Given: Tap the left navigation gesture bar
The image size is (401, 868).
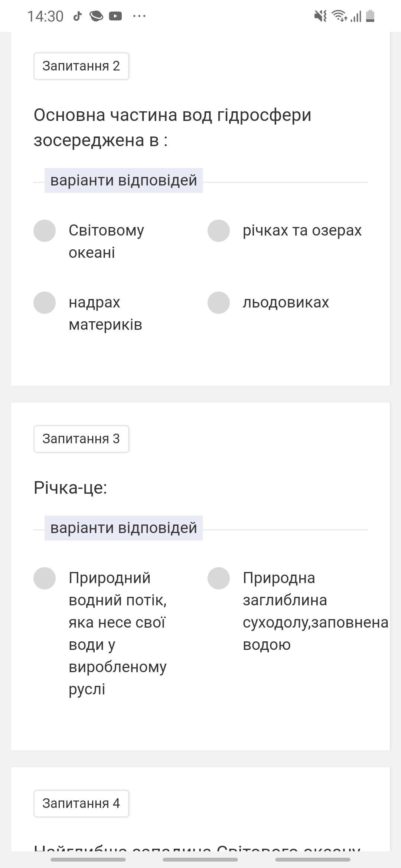Looking at the screenshot, I should (x=88, y=859).
